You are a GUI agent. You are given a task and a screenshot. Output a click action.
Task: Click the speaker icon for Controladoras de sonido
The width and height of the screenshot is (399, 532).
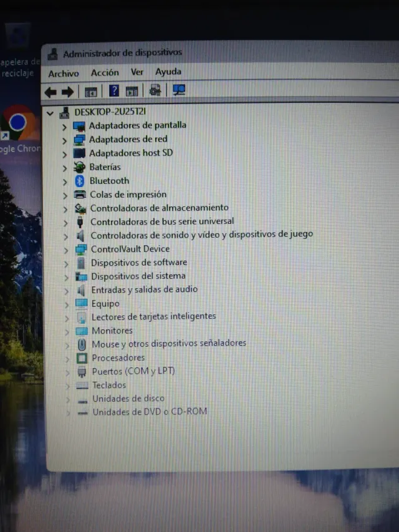pos(80,236)
